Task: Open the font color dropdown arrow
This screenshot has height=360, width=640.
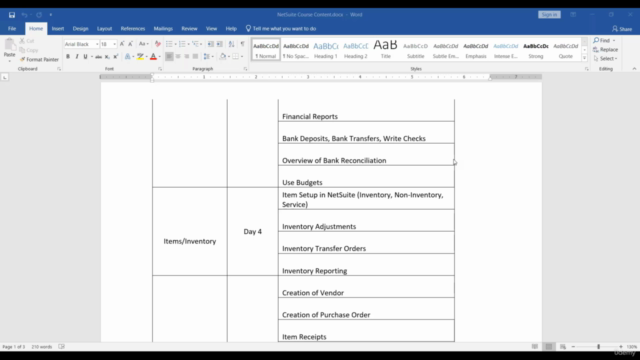Action: [159, 57]
